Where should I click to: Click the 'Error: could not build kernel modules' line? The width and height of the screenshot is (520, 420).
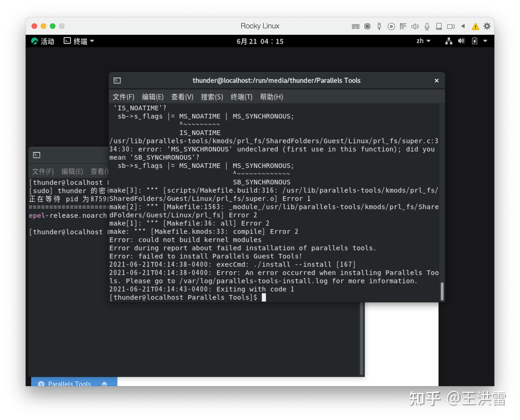tap(185, 240)
